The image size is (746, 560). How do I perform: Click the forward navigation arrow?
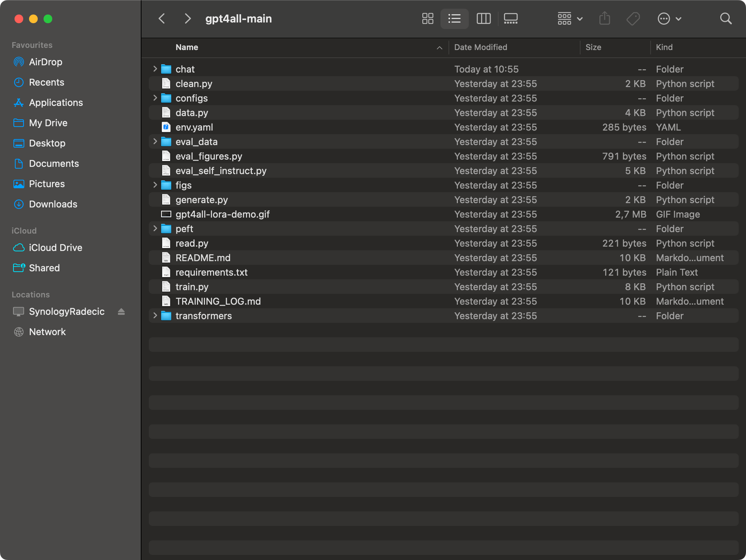coord(187,18)
